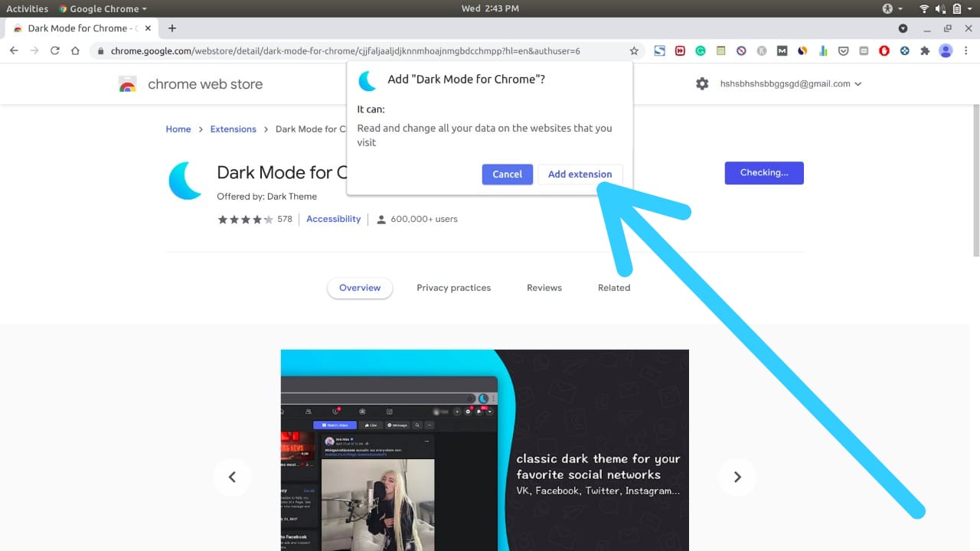Cancel the extension install dialog

coord(507,174)
